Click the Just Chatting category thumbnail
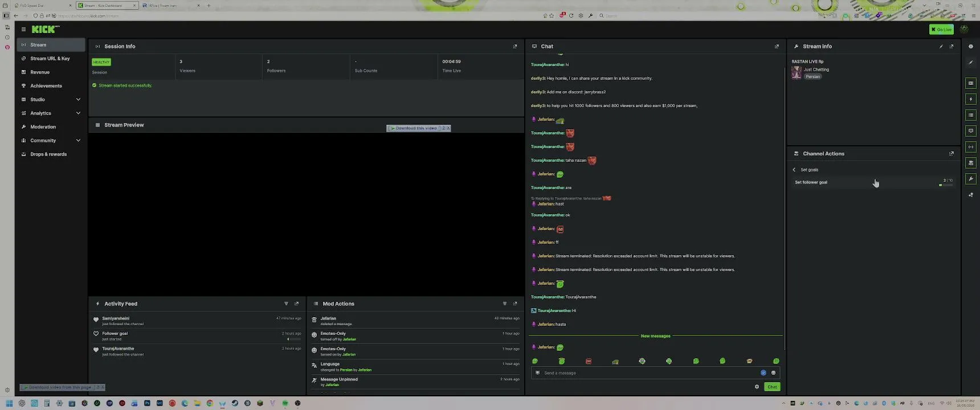Image resolution: width=980 pixels, height=410 pixels. pyautogui.click(x=797, y=72)
